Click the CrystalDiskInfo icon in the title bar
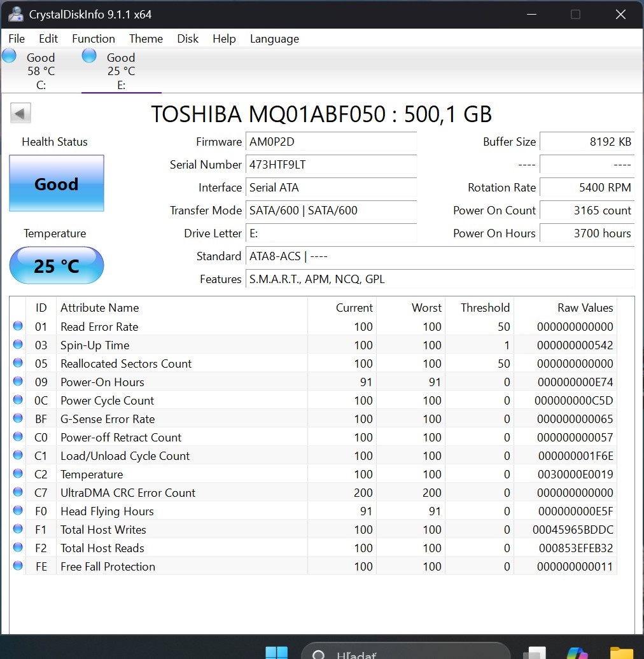 pos(15,14)
